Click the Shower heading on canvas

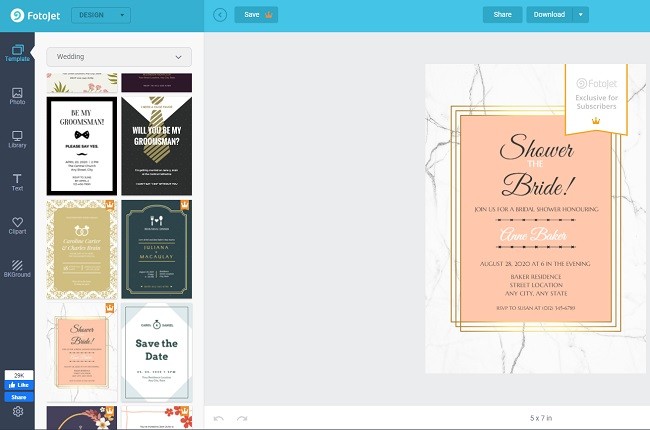[x=536, y=147]
